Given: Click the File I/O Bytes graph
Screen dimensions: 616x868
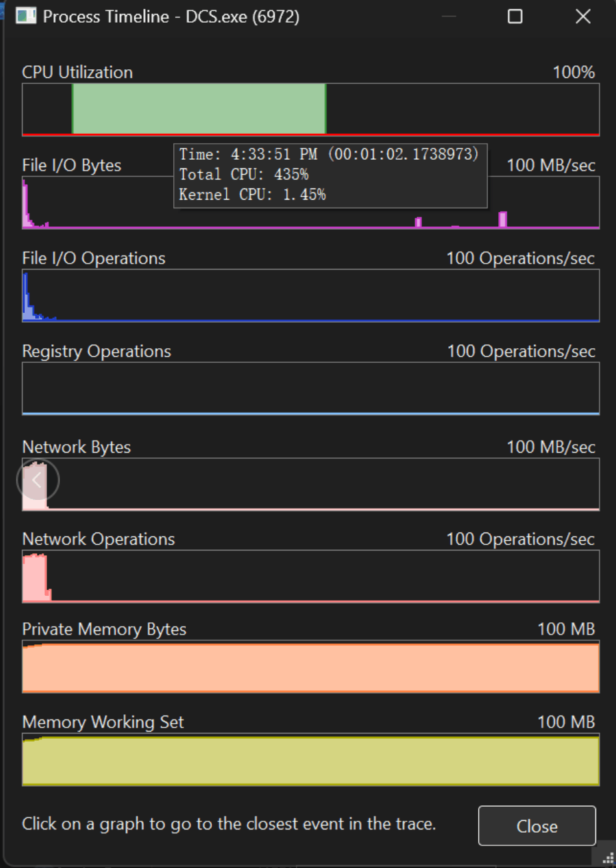Looking at the screenshot, I should [x=310, y=202].
